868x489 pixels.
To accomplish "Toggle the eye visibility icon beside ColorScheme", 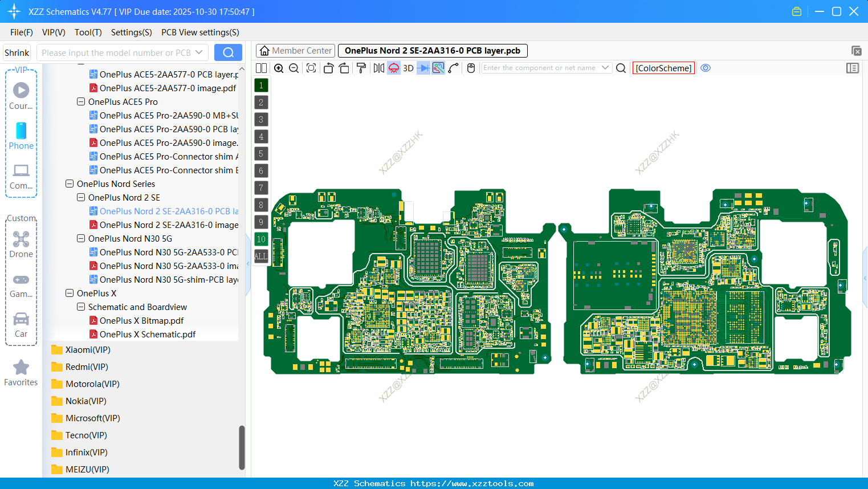I will click(706, 68).
